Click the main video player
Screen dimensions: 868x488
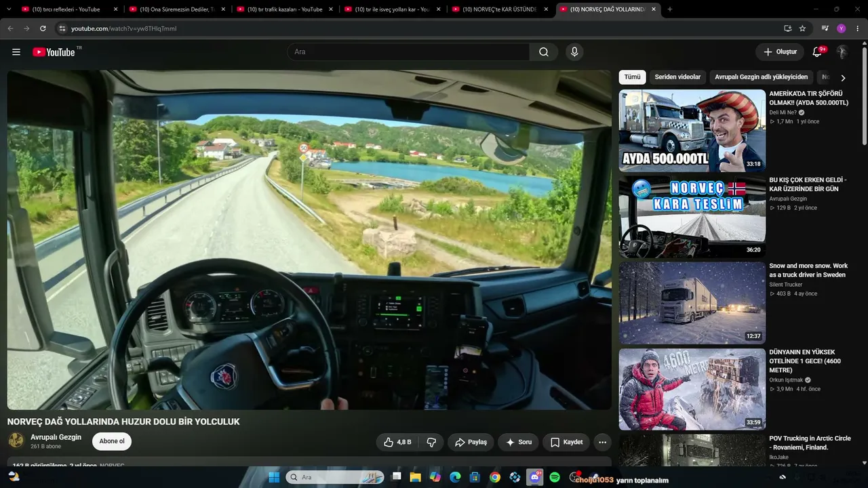pos(309,240)
